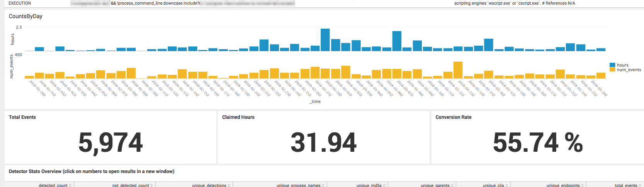Open the Conversion Rate 55.74 % value
This screenshot has height=187, width=644.
537,142
